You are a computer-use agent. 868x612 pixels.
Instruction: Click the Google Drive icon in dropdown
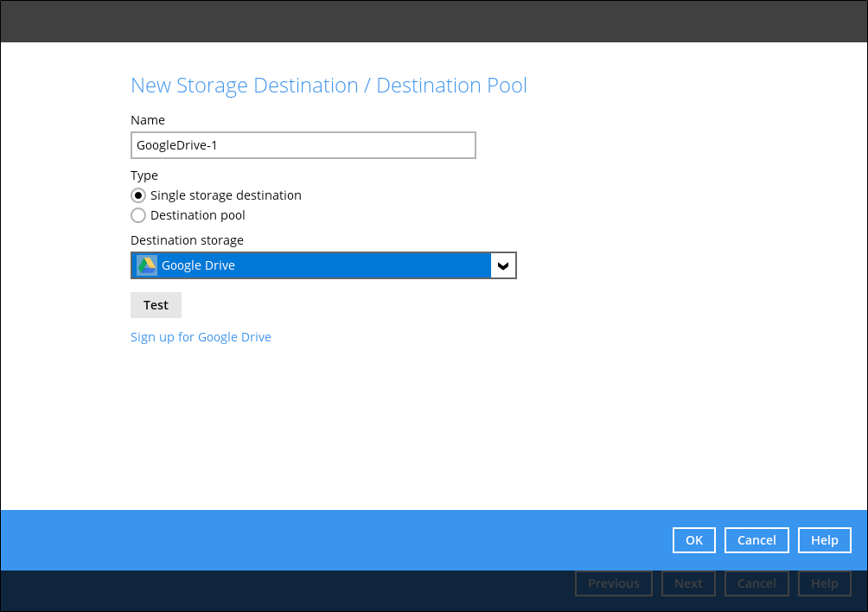(147, 265)
